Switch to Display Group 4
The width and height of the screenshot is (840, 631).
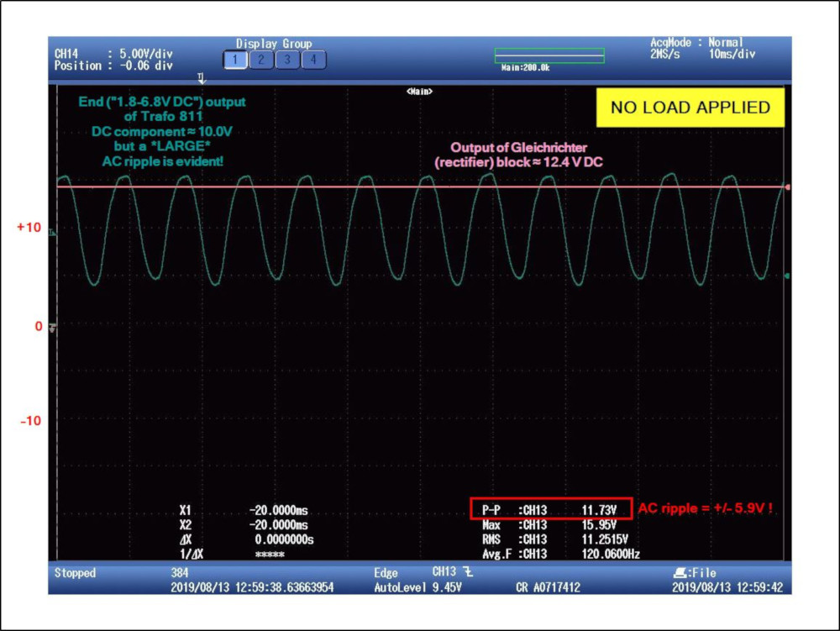pyautogui.click(x=313, y=60)
